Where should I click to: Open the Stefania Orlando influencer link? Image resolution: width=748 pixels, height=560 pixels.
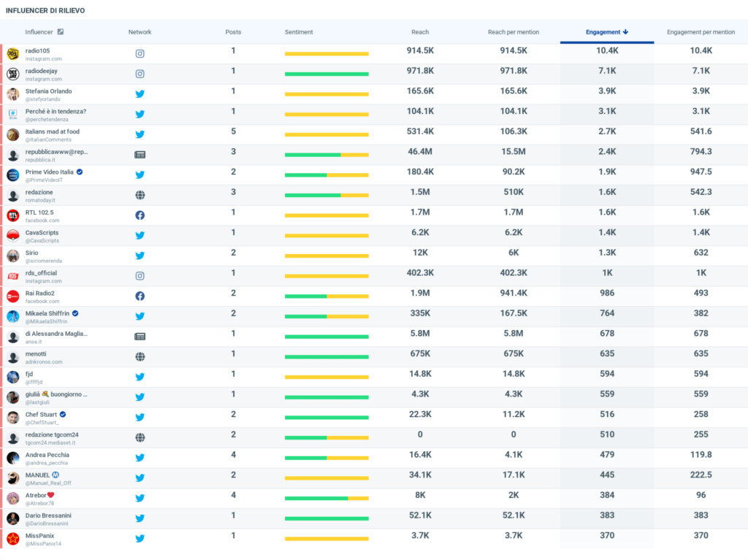click(49, 91)
